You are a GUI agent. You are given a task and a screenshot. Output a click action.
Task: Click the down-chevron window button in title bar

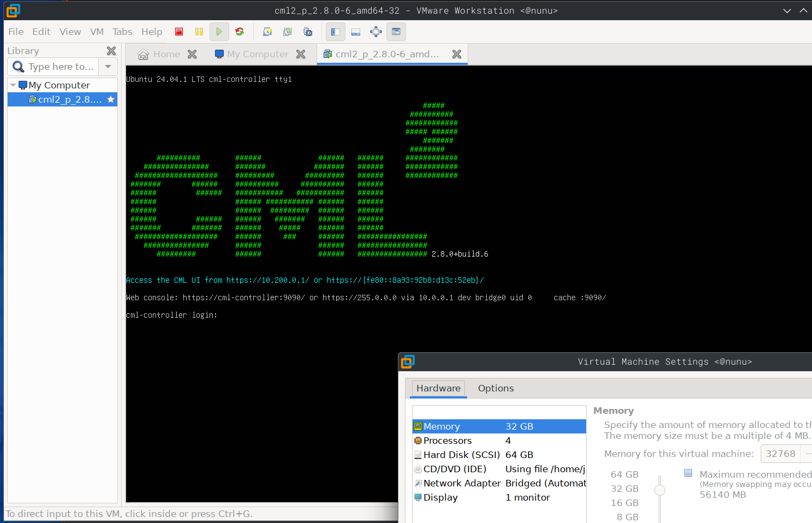coord(787,10)
